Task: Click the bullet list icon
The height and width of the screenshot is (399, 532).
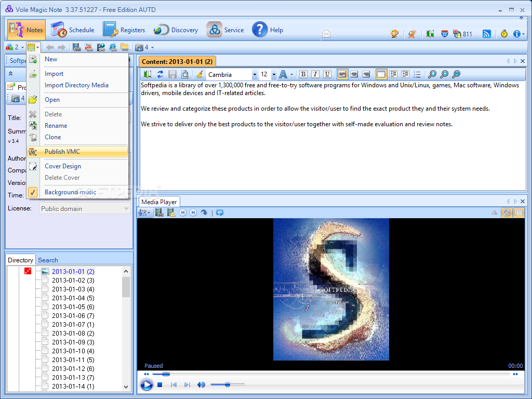Action: 417,74
